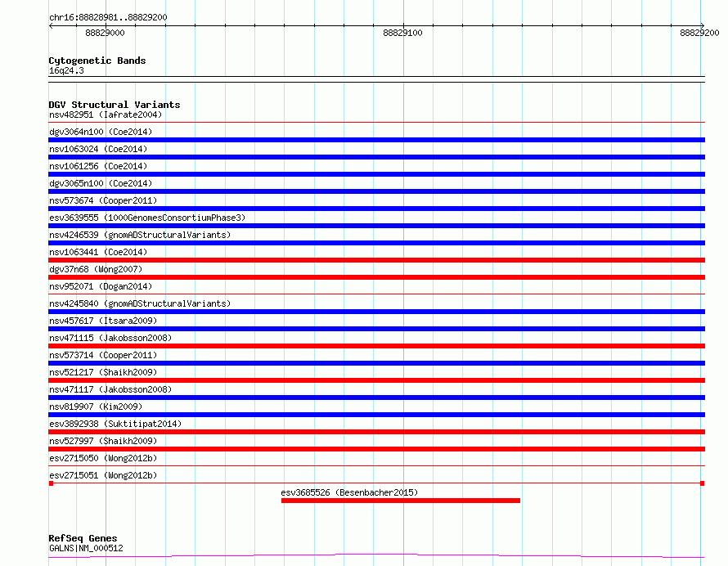
Task: Open variant dgv37n68 (Wong2007)
Action: coord(96,269)
